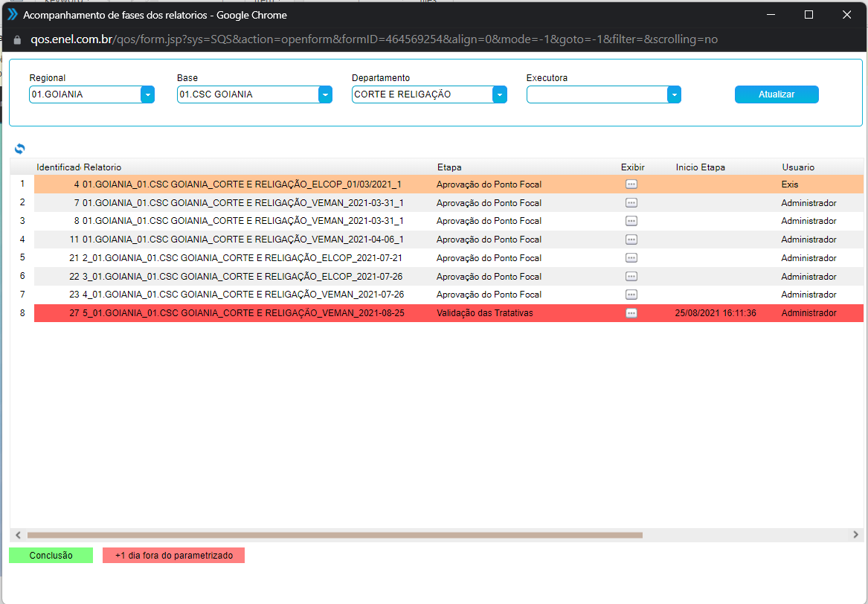The image size is (868, 604).
Task: Click horizontal scrollbar right arrow
Action: [856, 535]
